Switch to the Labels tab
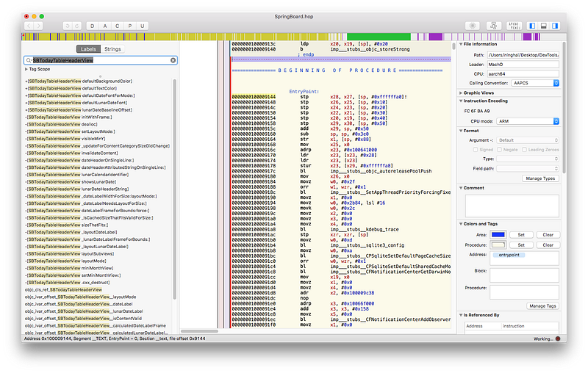 click(x=88, y=49)
